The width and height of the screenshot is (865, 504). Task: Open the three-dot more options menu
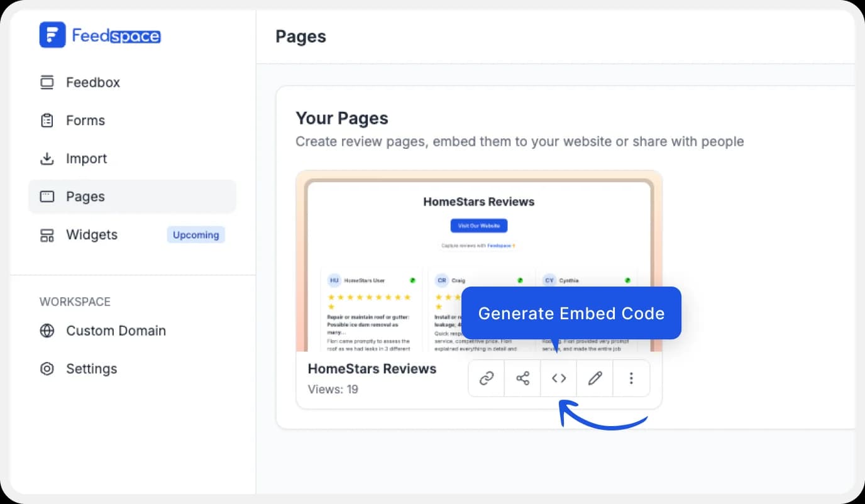(x=631, y=378)
